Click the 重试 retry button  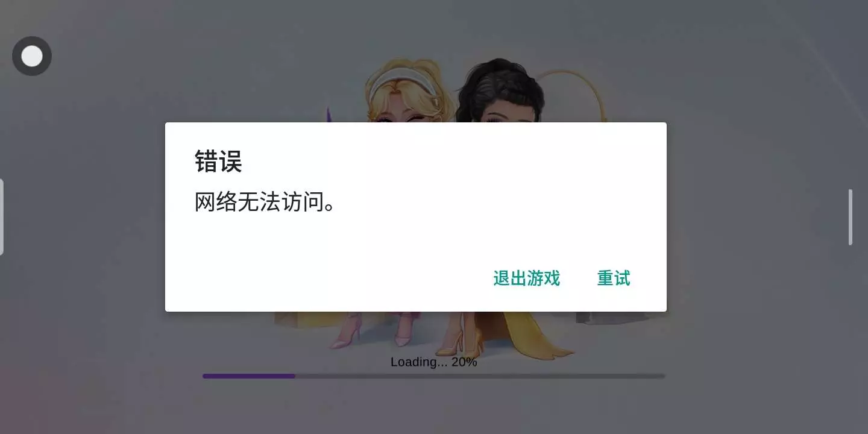614,278
